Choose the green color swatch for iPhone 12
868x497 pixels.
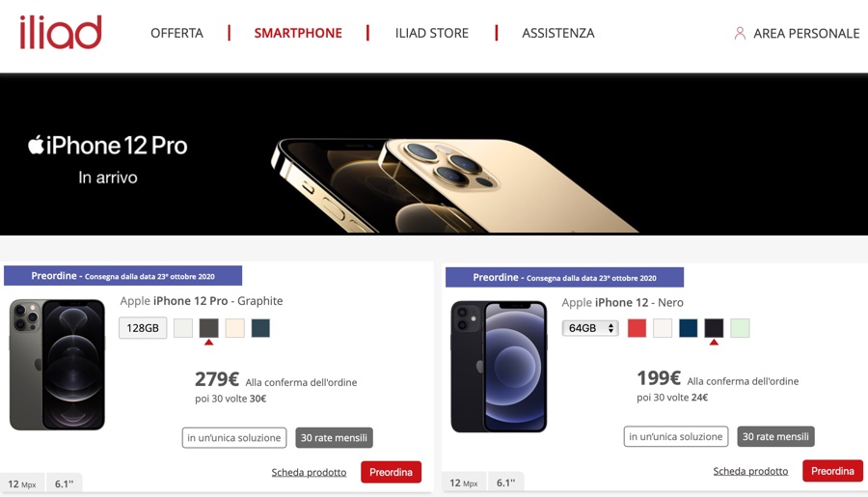pos(740,328)
